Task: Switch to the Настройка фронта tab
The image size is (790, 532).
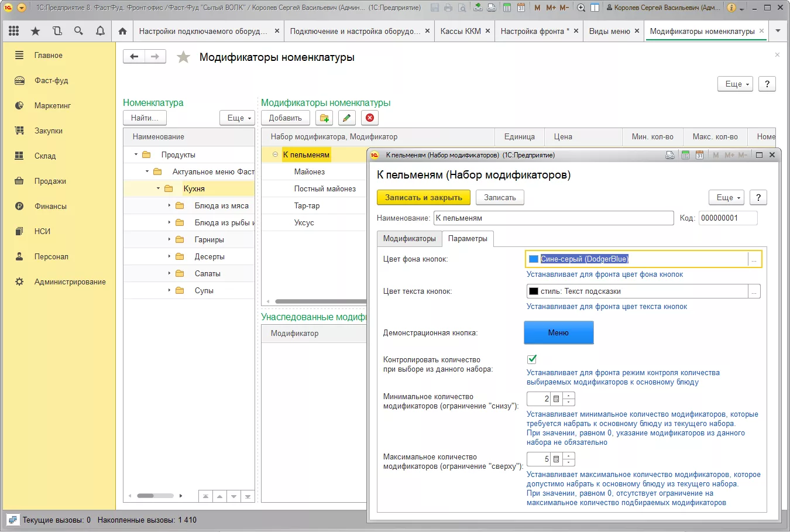Action: pyautogui.click(x=535, y=31)
